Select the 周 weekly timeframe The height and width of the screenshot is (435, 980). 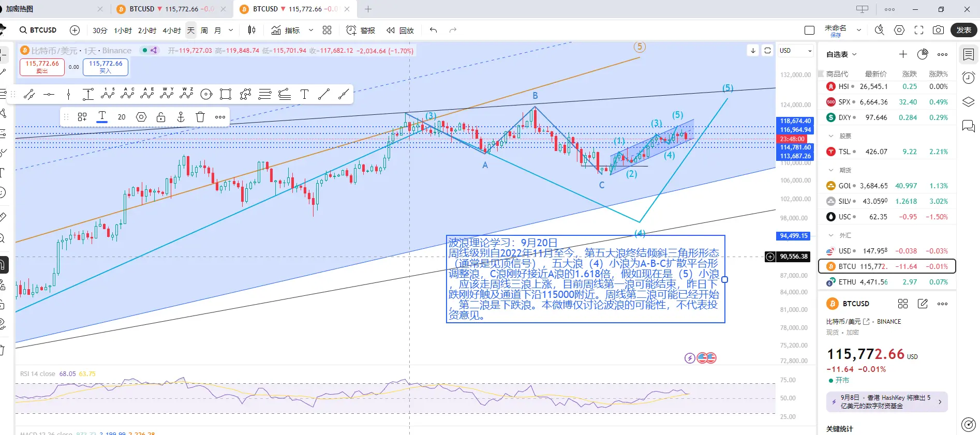coord(204,31)
